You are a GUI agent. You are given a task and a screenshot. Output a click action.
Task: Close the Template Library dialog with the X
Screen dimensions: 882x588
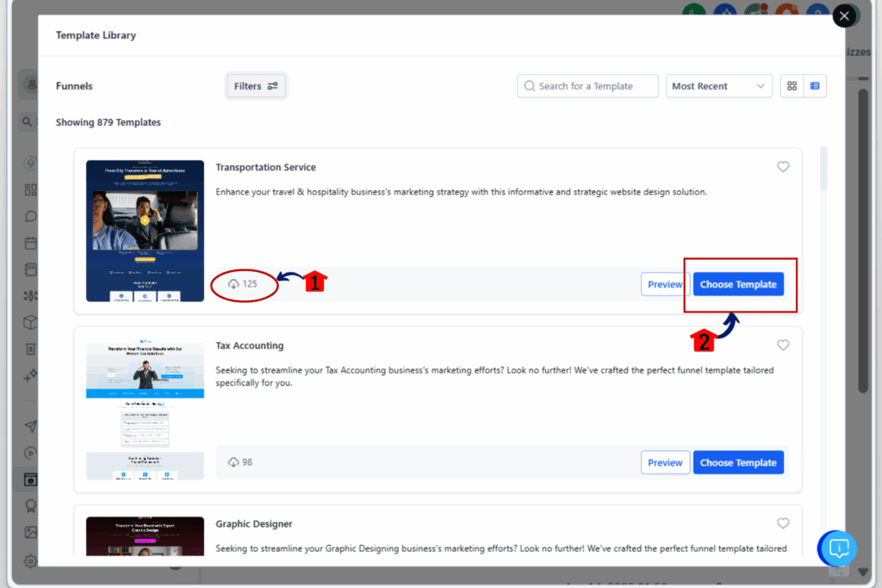(x=844, y=16)
